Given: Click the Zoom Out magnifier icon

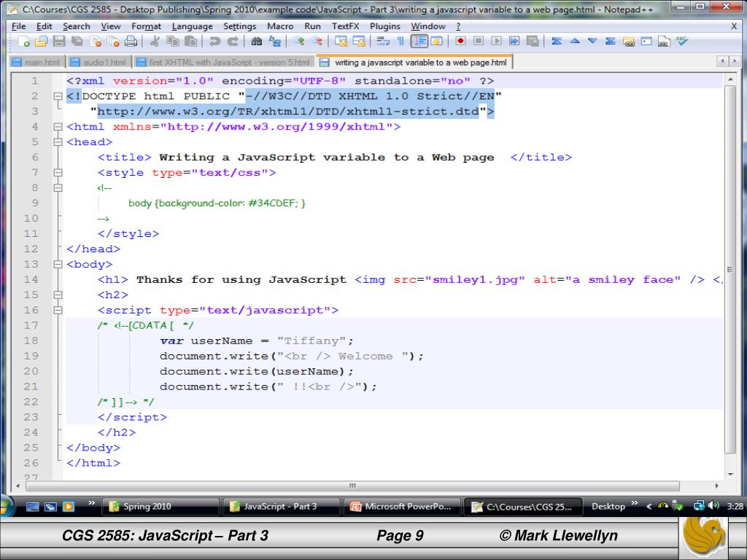Looking at the screenshot, I should coord(317,42).
